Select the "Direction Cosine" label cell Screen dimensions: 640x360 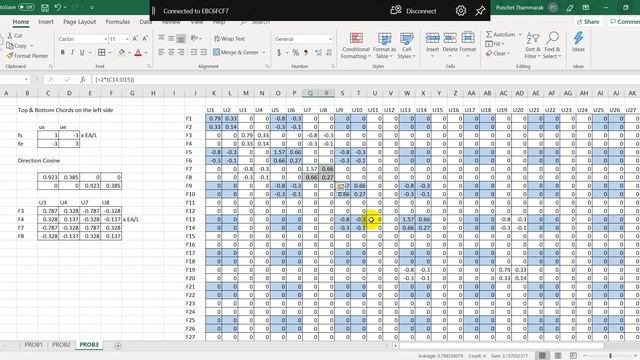click(39, 161)
